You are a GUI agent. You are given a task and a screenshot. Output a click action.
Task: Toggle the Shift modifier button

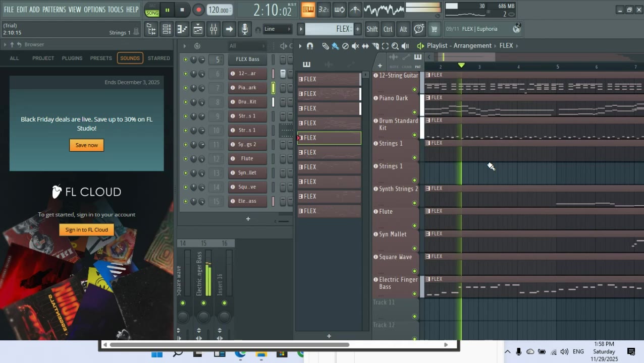point(372,29)
